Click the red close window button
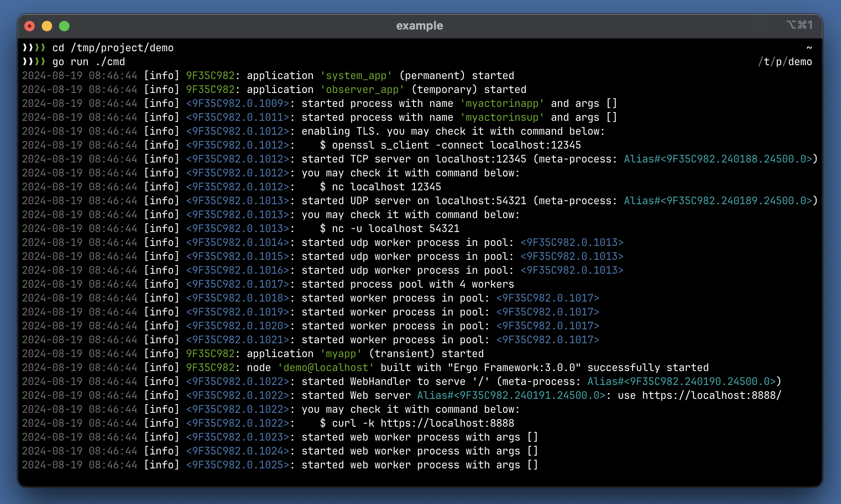This screenshot has height=504, width=841. [x=30, y=27]
